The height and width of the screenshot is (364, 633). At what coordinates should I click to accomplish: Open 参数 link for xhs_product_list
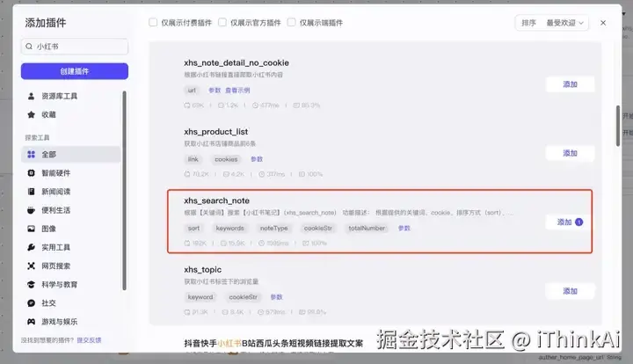(x=257, y=159)
